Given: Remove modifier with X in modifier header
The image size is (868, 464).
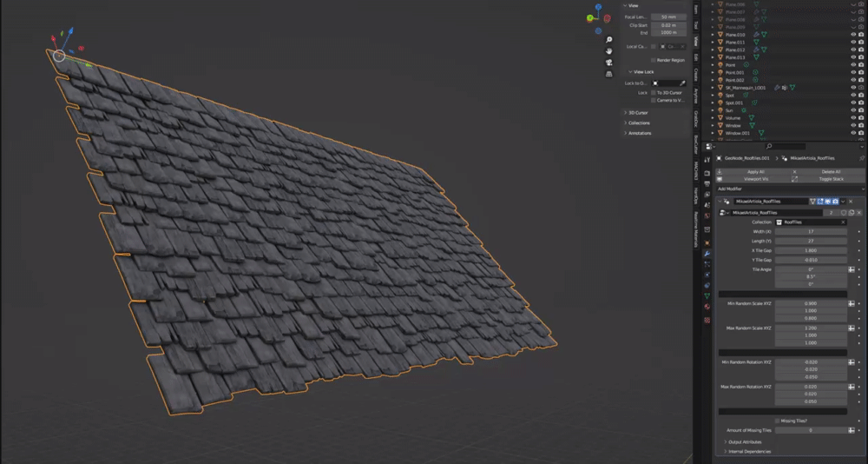Looking at the screenshot, I should point(851,202).
